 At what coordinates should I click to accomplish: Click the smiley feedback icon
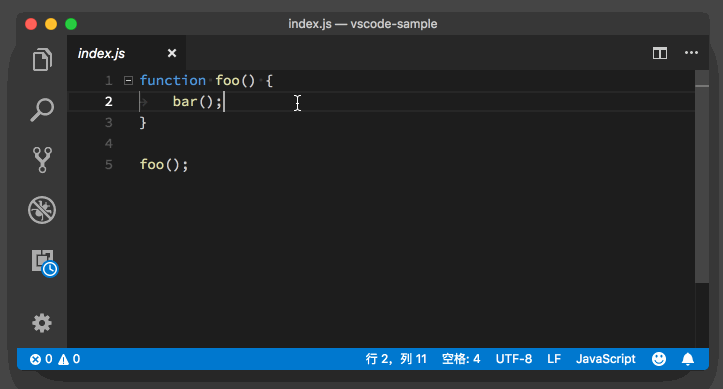pos(659,359)
